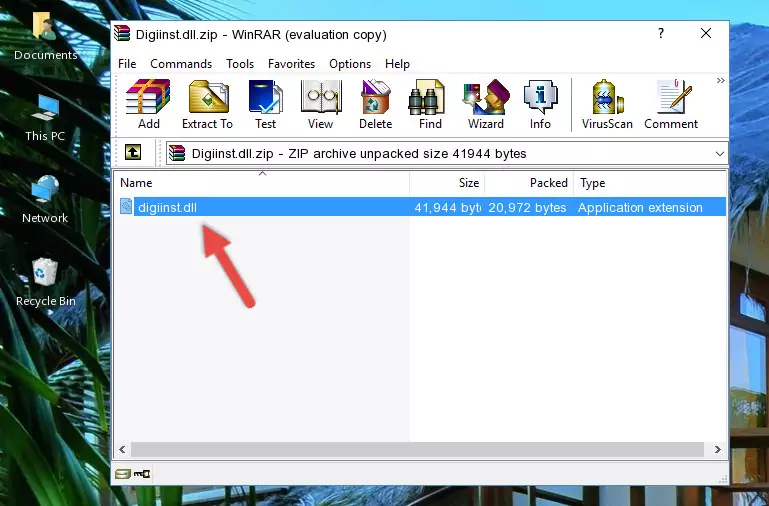Close the WinRAR window
This screenshot has height=506, width=769.
[706, 33]
